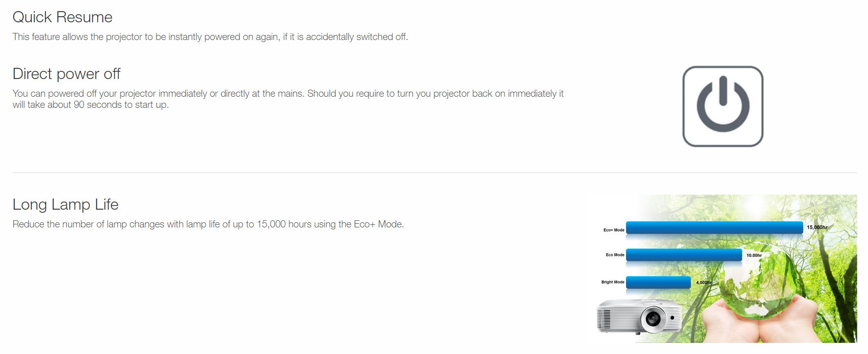
Task: Click the Bright Mode label
Action: [612, 282]
